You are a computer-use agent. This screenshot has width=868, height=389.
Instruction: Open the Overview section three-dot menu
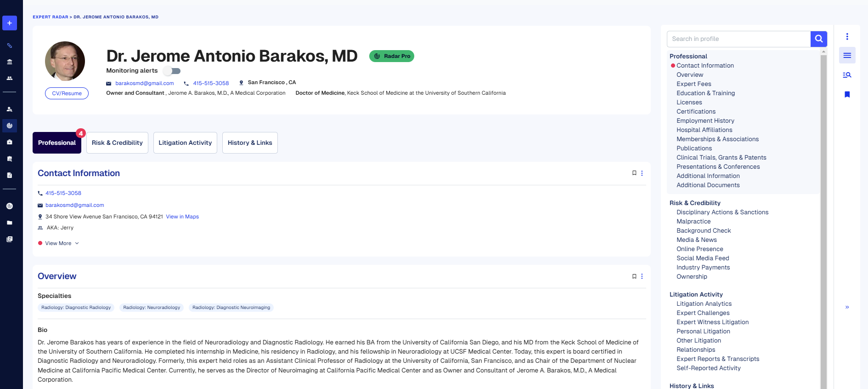click(x=642, y=276)
